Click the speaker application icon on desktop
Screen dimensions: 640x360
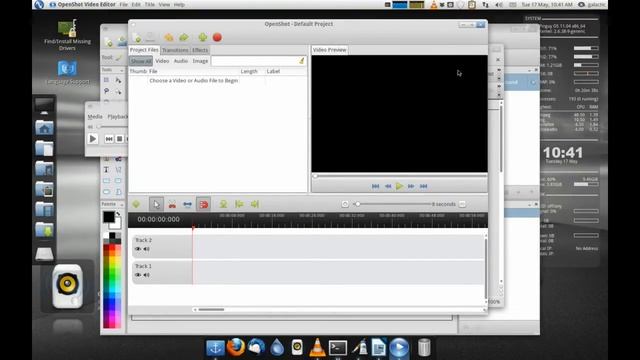[67, 286]
